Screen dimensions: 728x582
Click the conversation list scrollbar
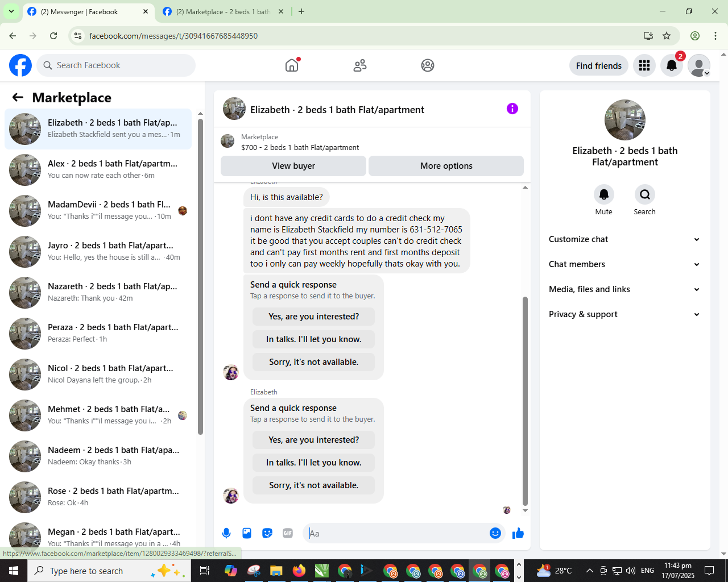(200, 276)
